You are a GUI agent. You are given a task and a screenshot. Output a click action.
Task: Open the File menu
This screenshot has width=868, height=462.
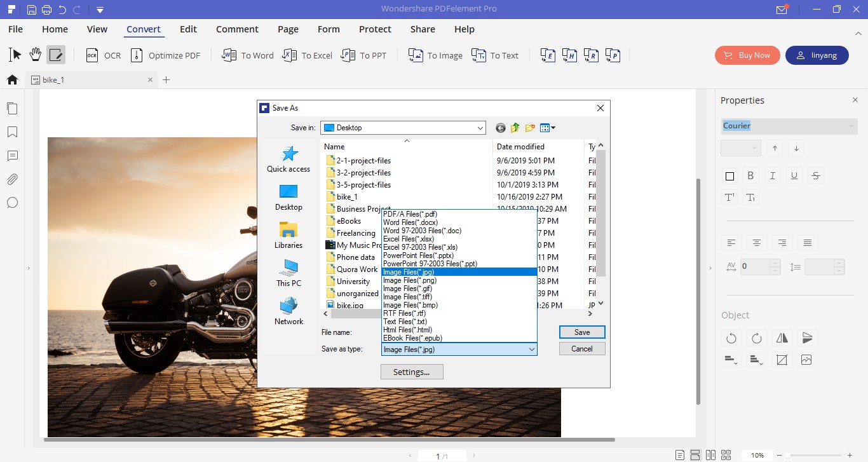pos(15,29)
